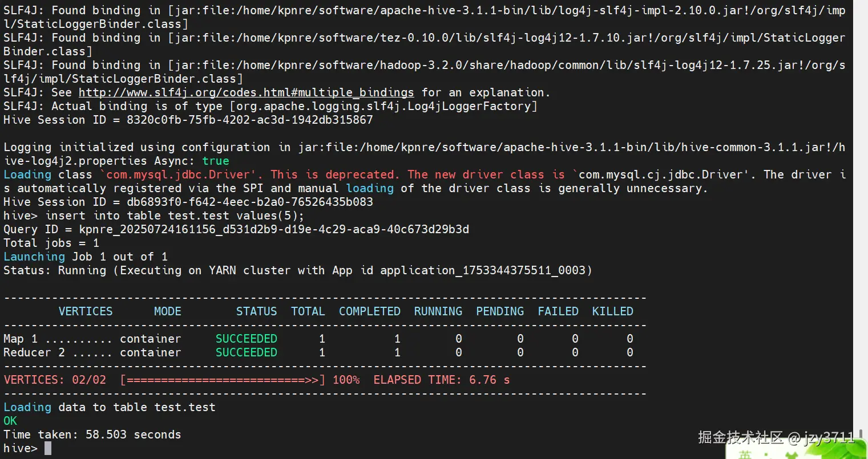Viewport: 868px width, 459px height.
Task: Click the insert into table test.test command
Action: [175, 216]
